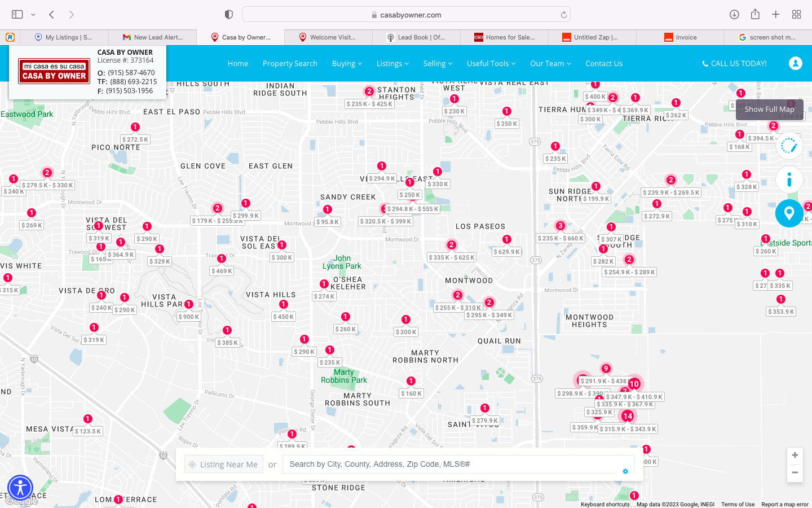Zoom out on the map
Image resolution: width=812 pixels, height=508 pixels.
click(x=795, y=472)
